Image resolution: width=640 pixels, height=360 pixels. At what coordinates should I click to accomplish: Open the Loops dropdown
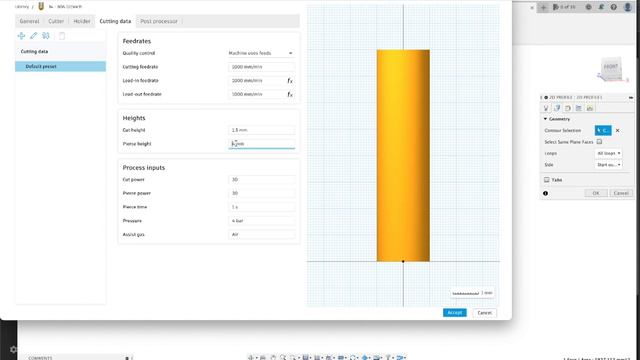click(x=608, y=153)
